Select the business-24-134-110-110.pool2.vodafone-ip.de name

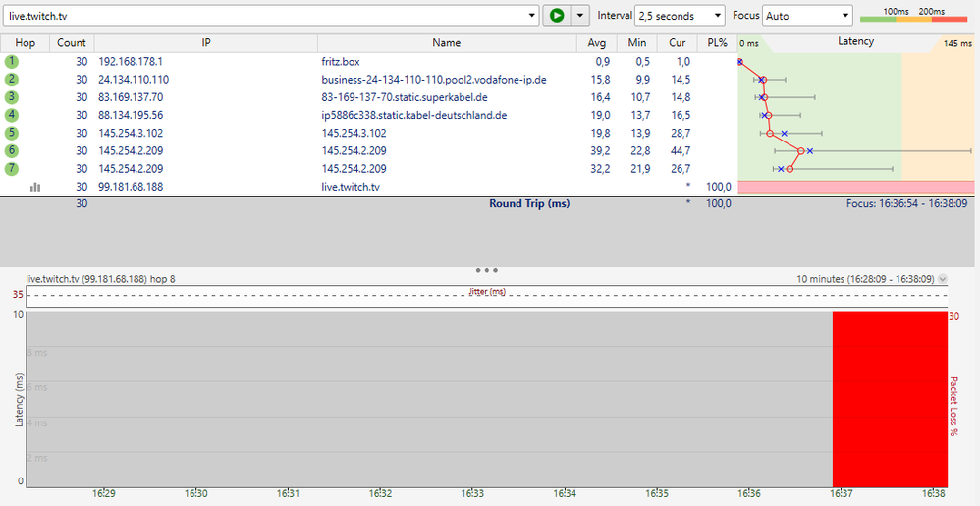tap(434, 80)
